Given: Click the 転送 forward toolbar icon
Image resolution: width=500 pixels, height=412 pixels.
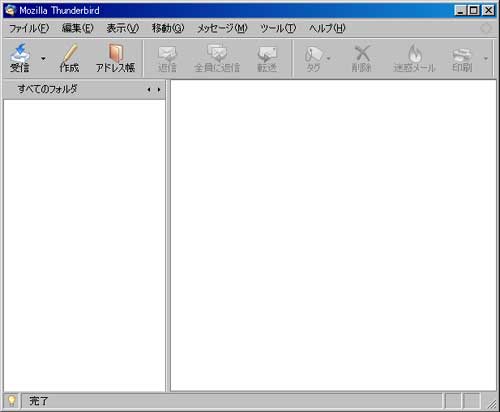Looking at the screenshot, I should pyautogui.click(x=267, y=59).
